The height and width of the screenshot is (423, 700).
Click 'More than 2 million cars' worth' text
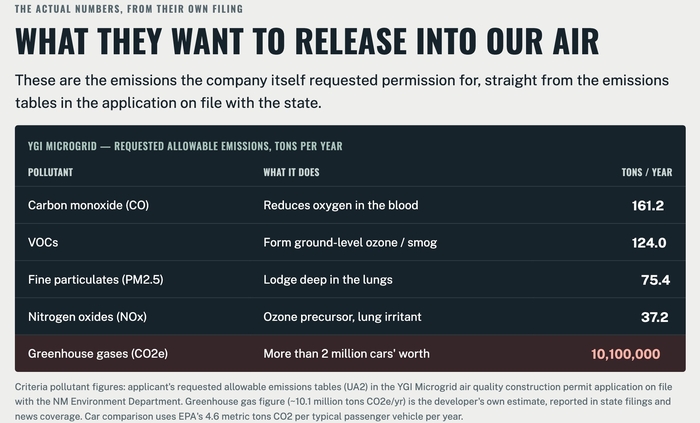346,354
